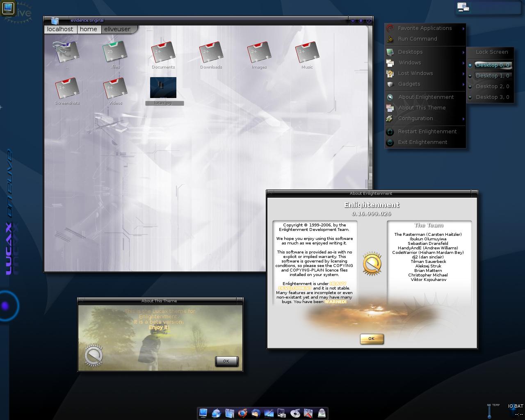525x420 pixels.
Task: Launch the network globe icon in the dock
Action: pos(216,413)
